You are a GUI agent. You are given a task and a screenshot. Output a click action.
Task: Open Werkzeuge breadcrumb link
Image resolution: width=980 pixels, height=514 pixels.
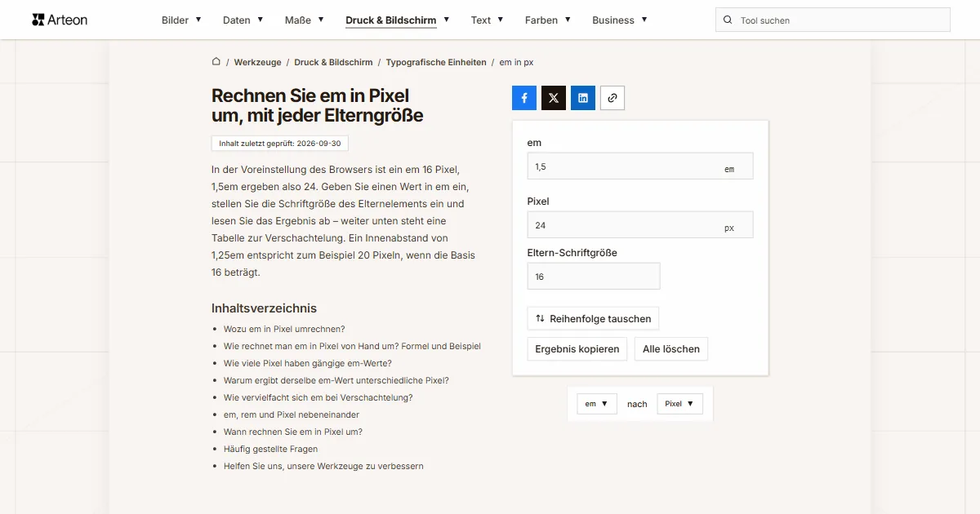[x=257, y=62]
